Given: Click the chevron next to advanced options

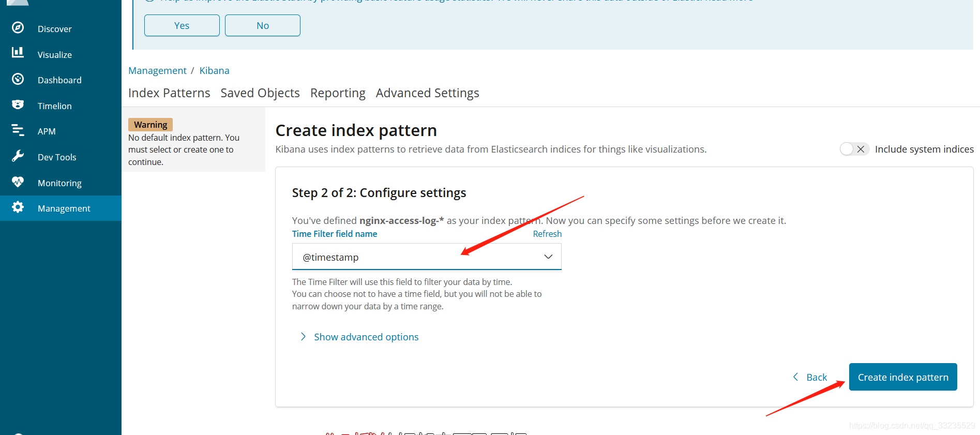Looking at the screenshot, I should 303,337.
